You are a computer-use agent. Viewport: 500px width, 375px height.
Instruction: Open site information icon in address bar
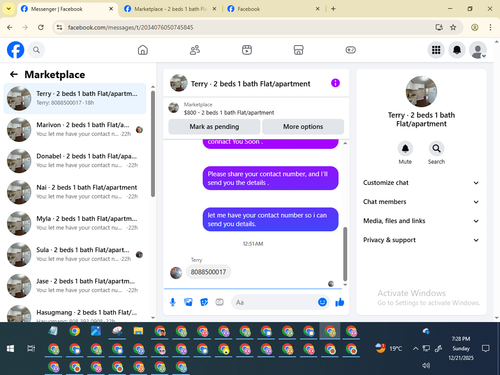coord(59,27)
